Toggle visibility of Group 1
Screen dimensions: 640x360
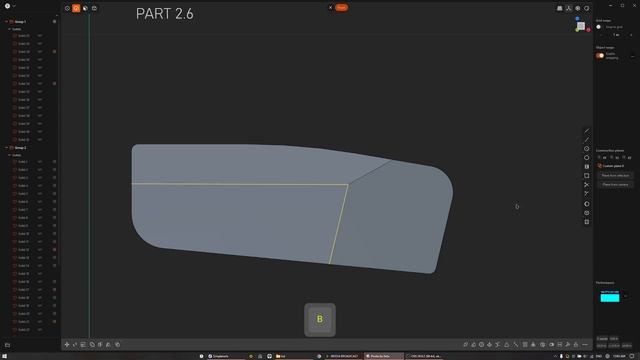coord(54,22)
